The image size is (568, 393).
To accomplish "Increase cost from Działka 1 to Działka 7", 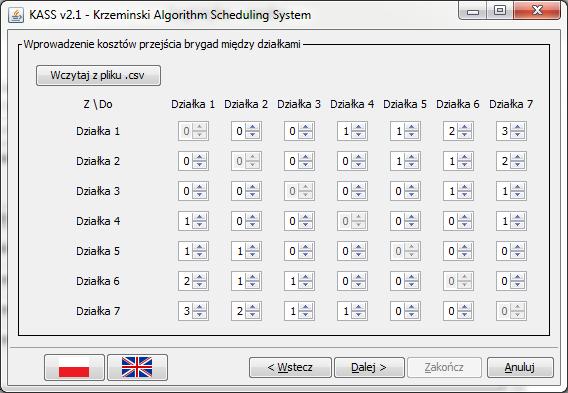I will (x=518, y=127).
